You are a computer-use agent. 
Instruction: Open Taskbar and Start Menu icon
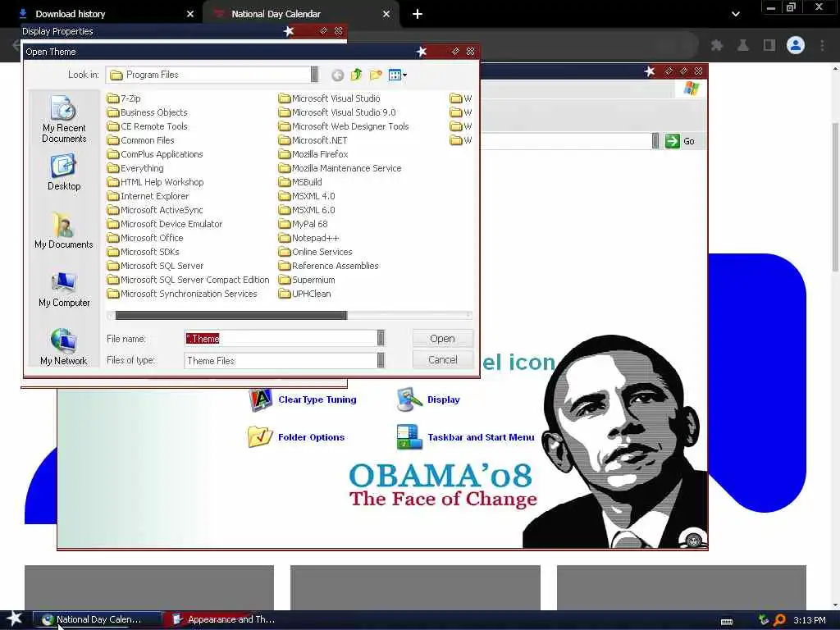(465, 437)
